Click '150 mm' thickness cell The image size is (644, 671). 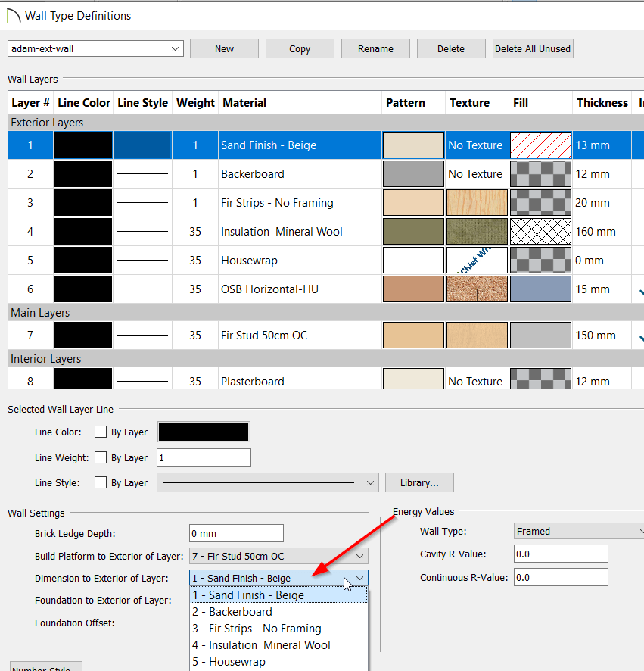[x=602, y=335]
